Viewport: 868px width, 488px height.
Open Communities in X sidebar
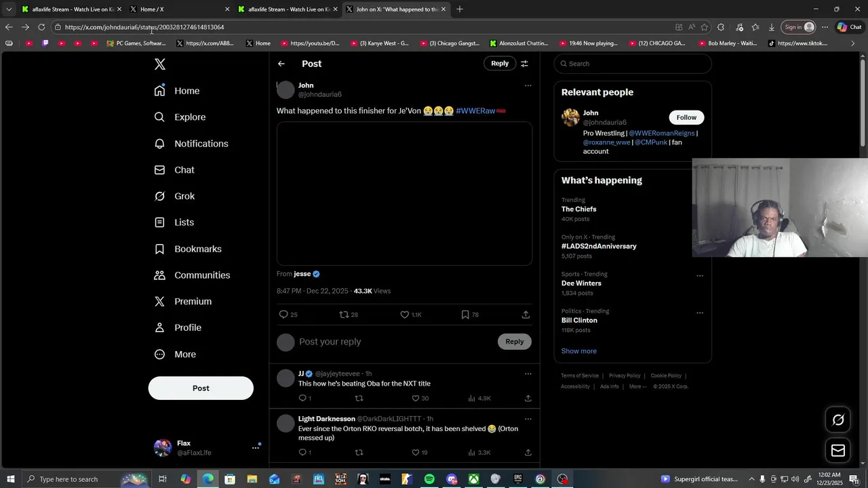point(192,275)
